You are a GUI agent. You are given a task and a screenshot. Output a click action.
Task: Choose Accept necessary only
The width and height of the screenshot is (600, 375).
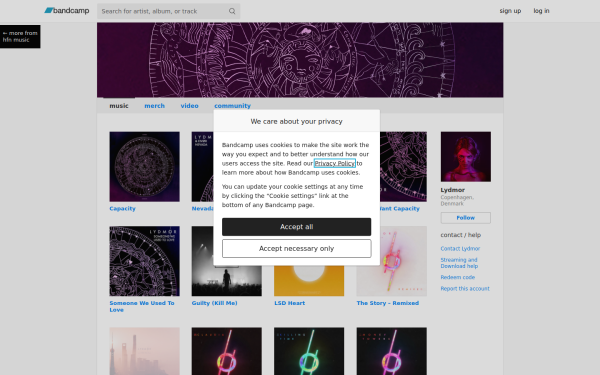point(297,249)
